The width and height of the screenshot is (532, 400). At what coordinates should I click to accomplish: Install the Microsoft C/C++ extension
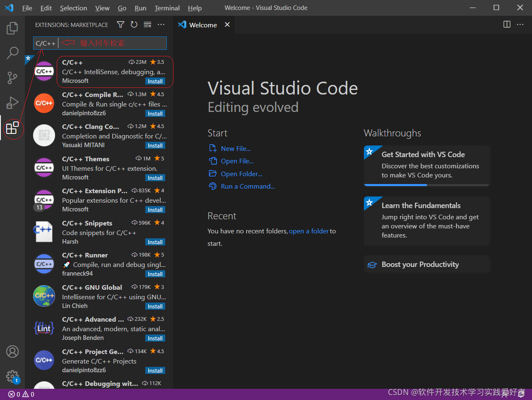click(155, 81)
